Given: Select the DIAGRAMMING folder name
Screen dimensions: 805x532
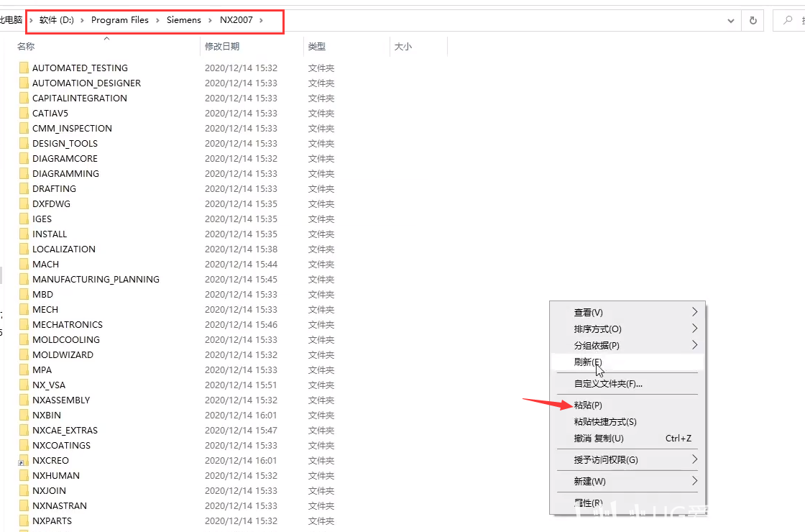Looking at the screenshot, I should (65, 173).
